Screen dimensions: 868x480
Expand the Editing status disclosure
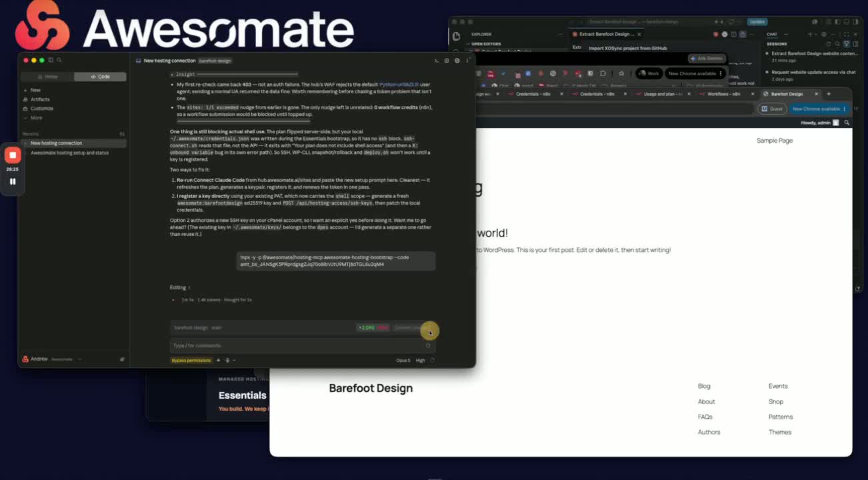coord(180,287)
